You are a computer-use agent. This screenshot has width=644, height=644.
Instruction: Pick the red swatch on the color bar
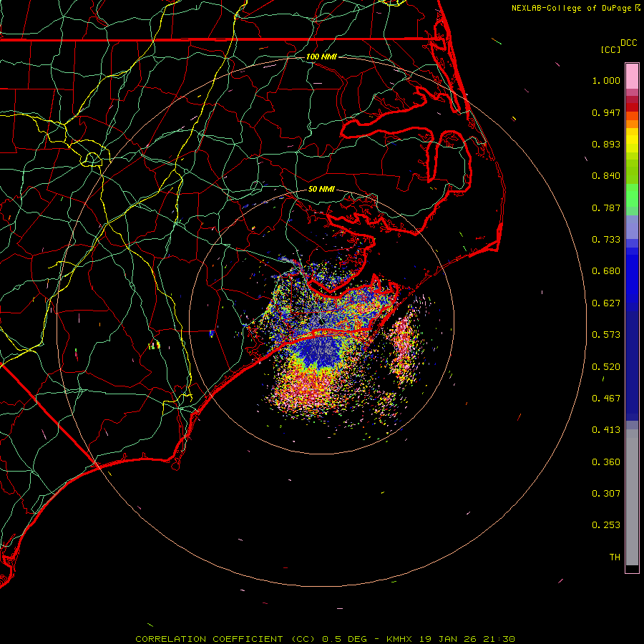632,107
